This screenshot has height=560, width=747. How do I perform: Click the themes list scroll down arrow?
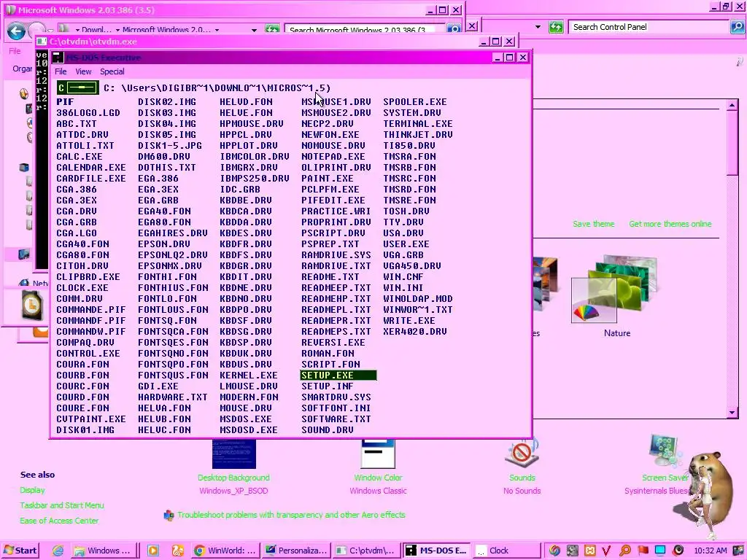coord(732,413)
